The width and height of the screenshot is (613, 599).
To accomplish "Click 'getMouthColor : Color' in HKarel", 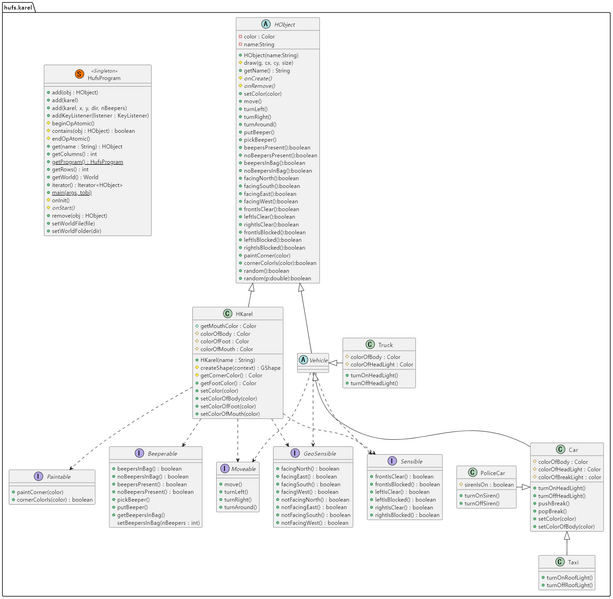I will pos(228,326).
